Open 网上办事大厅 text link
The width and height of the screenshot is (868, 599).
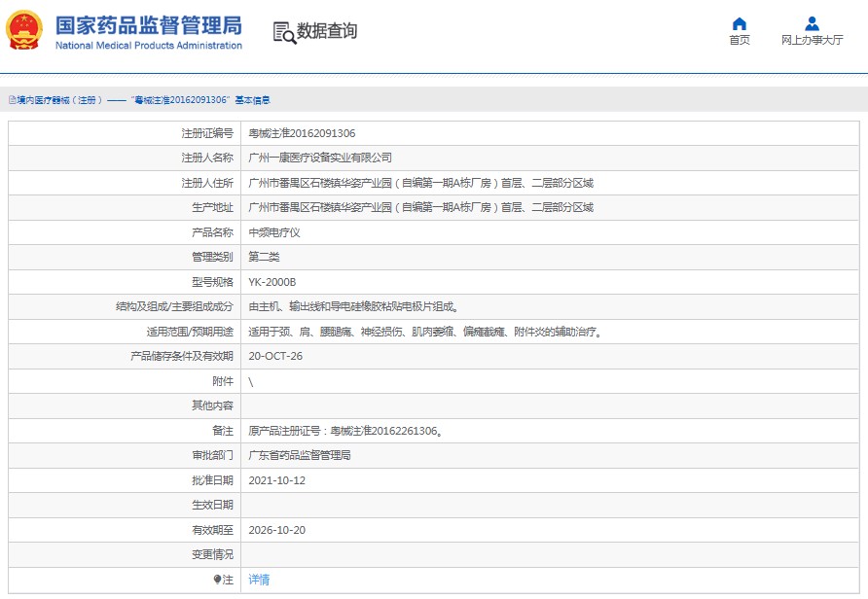tap(813, 40)
